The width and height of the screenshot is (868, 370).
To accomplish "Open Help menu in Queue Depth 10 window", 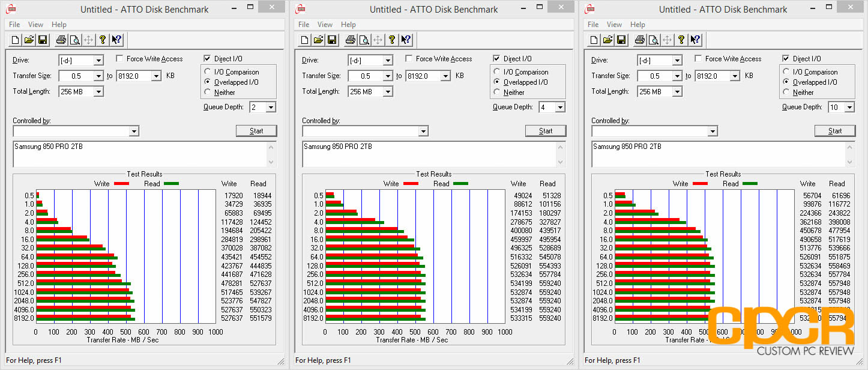I will click(637, 25).
